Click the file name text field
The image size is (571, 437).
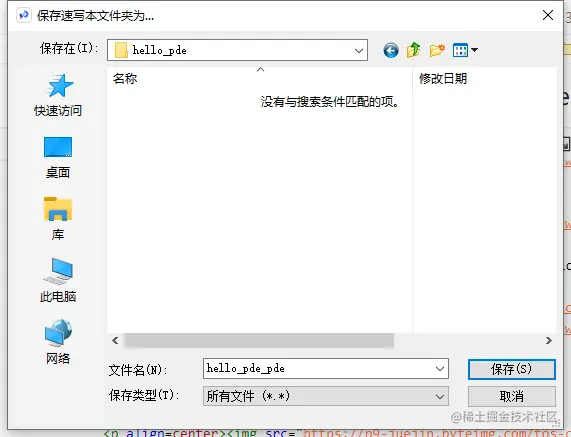(x=319, y=369)
